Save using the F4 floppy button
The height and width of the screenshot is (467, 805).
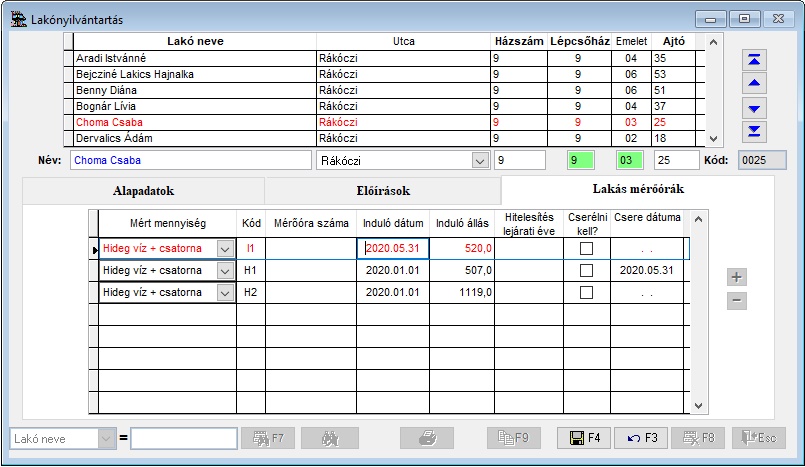pyautogui.click(x=585, y=438)
